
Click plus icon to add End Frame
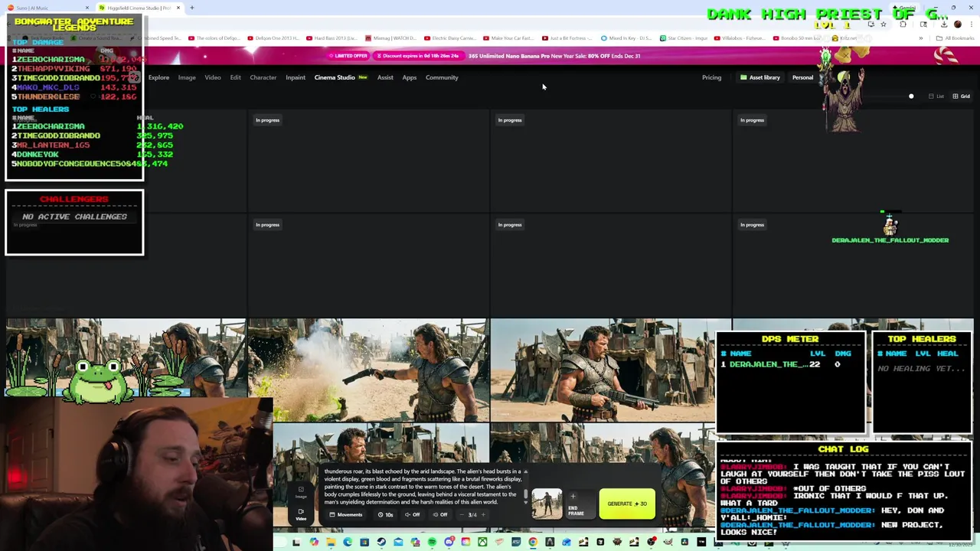click(573, 496)
